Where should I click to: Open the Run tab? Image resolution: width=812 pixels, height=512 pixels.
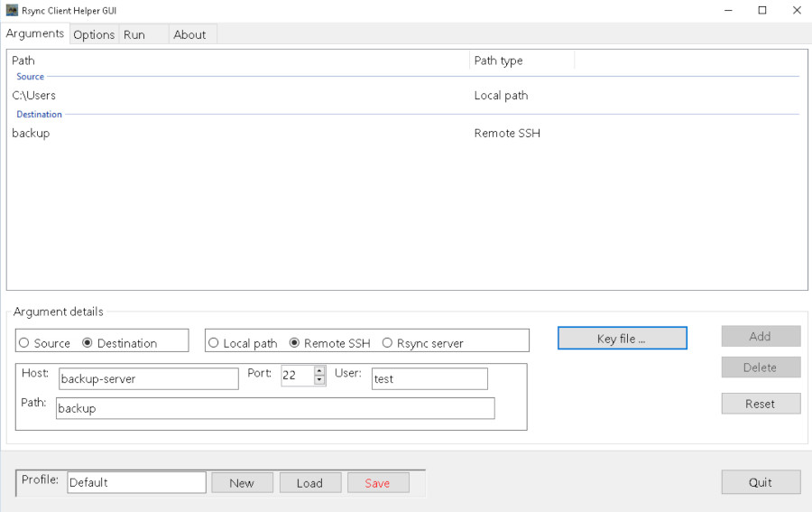pyautogui.click(x=134, y=34)
